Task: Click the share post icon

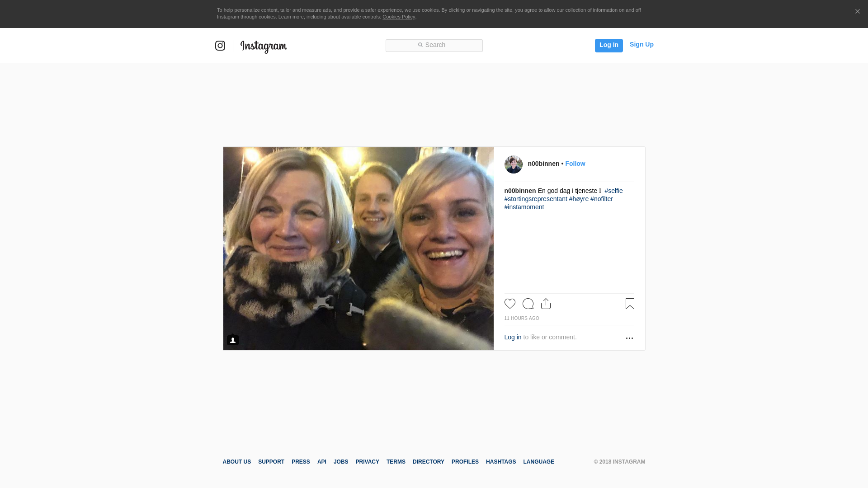Action: pos(546,304)
